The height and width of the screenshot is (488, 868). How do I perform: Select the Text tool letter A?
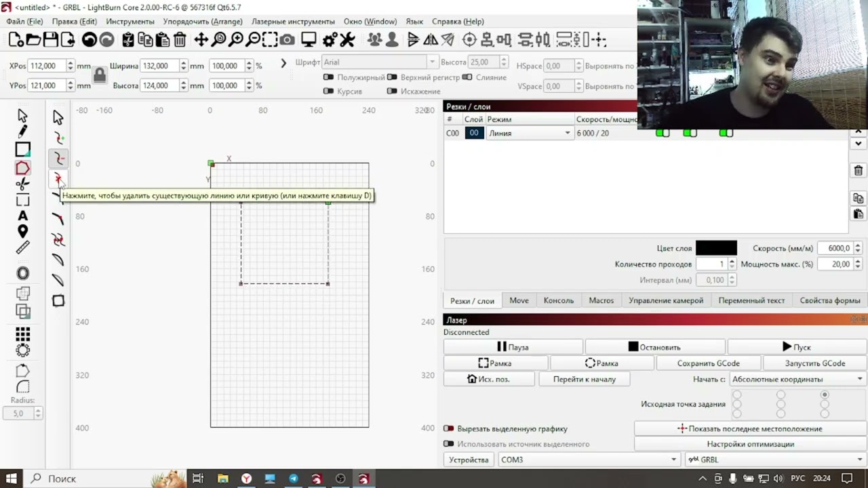(x=22, y=216)
